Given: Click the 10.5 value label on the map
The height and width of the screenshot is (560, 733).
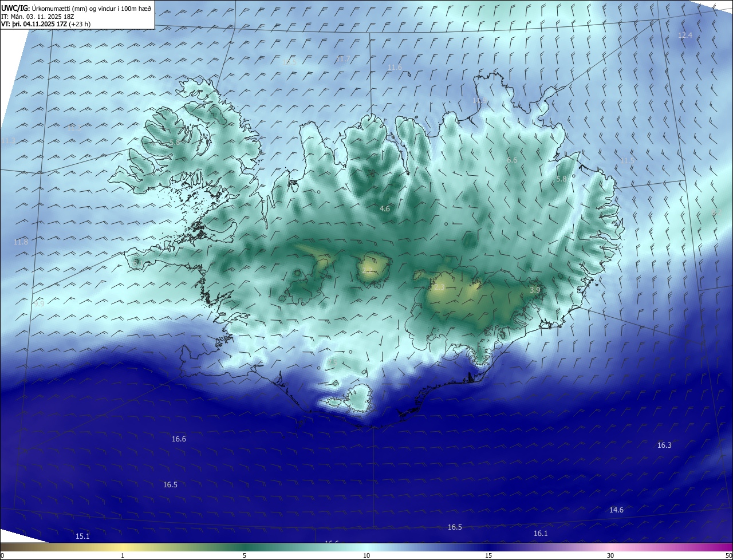Looking at the screenshot, I should [x=290, y=61].
